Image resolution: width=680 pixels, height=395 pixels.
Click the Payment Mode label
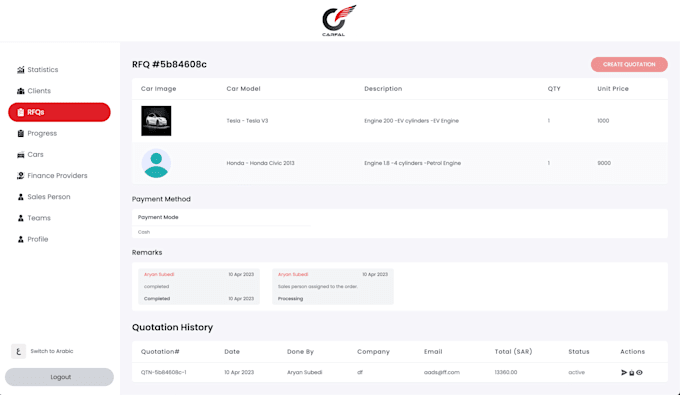tap(158, 217)
